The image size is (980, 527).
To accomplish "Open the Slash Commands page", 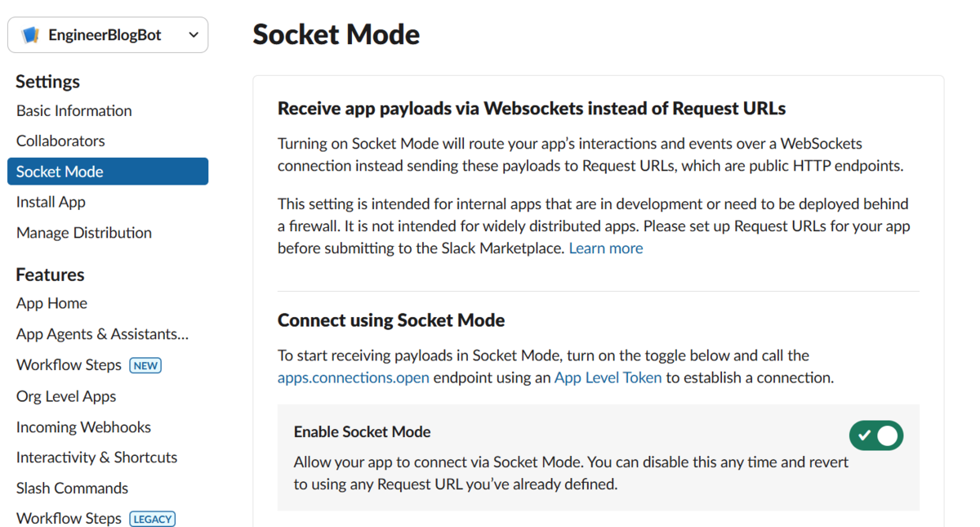I will pos(72,489).
